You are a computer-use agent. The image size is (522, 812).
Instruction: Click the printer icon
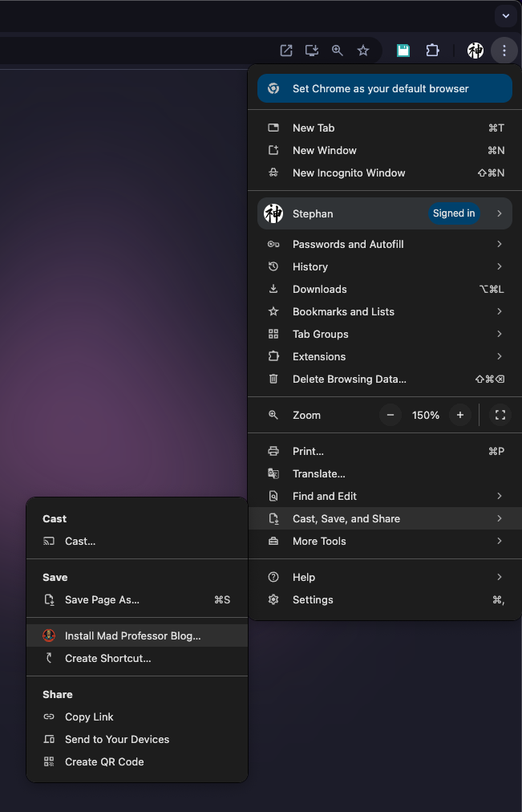tap(273, 451)
